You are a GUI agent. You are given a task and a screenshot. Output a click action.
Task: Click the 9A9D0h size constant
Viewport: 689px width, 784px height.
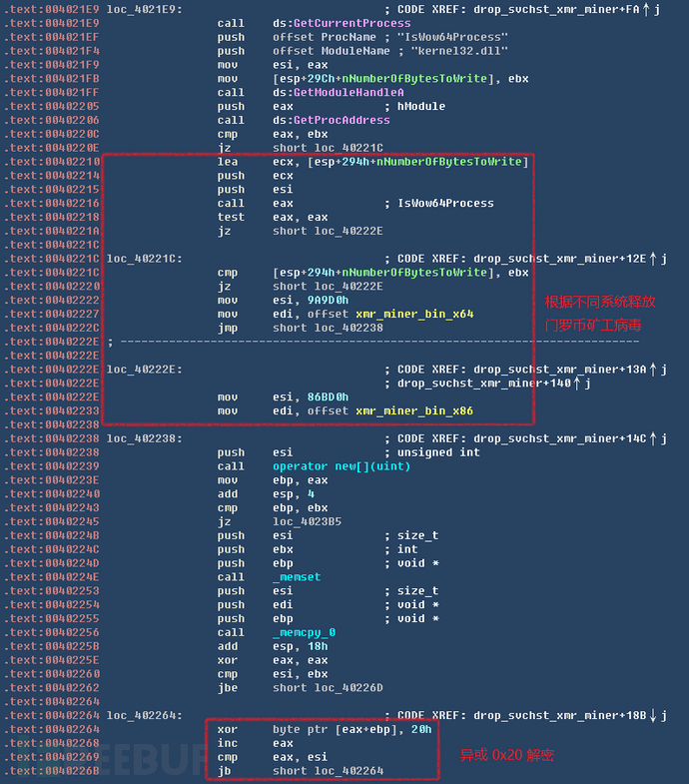328,300
